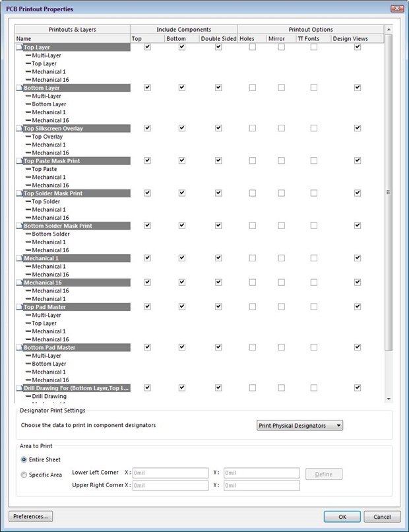Screen dimensions: 409x532
Task: Uncheck Double Sided for Mechanical 16 printout
Action: click(x=218, y=283)
